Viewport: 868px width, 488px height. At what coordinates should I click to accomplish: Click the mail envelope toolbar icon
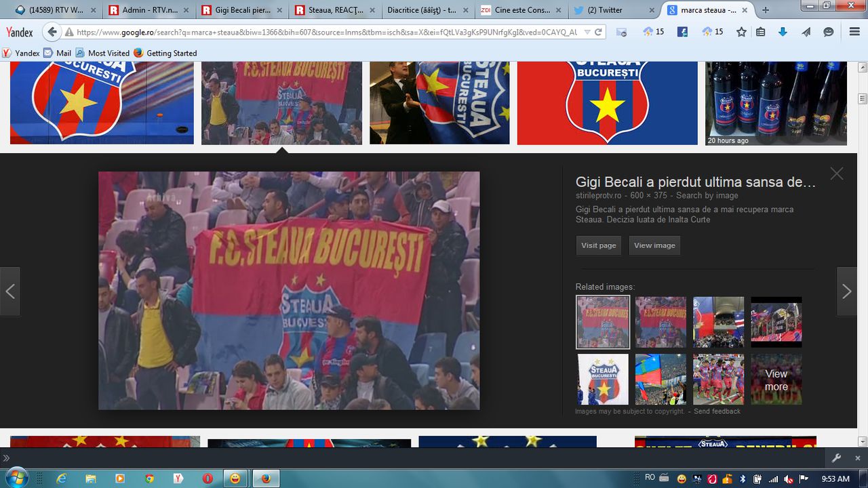tap(620, 32)
